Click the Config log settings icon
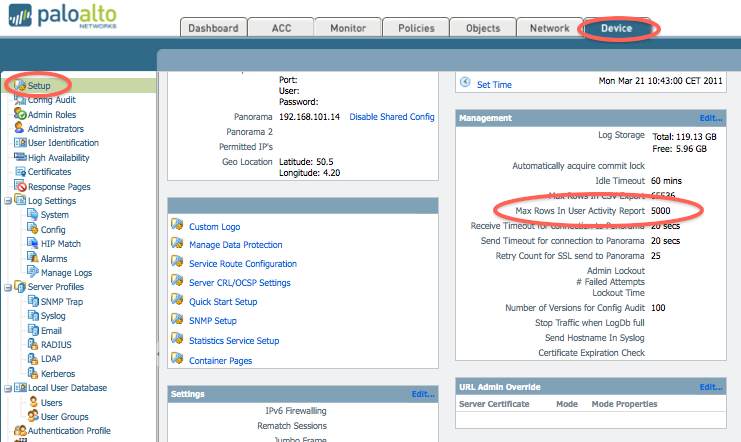 click(33, 229)
